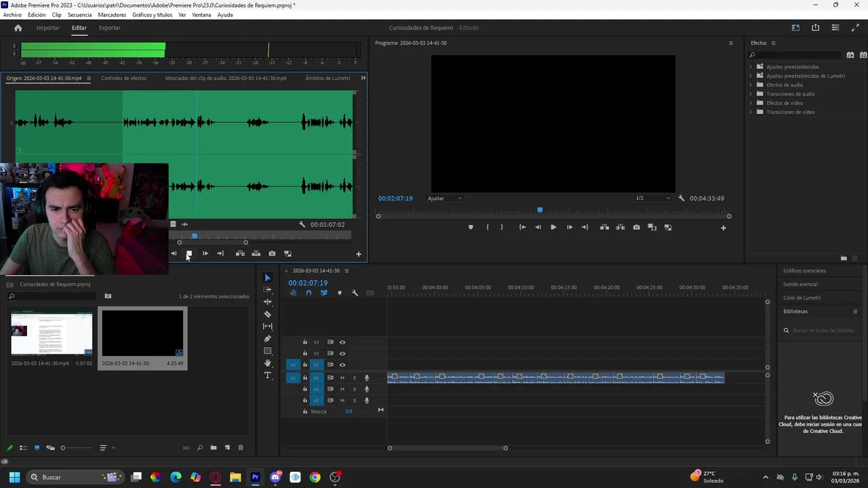Screen dimensions: 868x488
Task: Click Insert button in Source monitor
Action: [x=240, y=253]
